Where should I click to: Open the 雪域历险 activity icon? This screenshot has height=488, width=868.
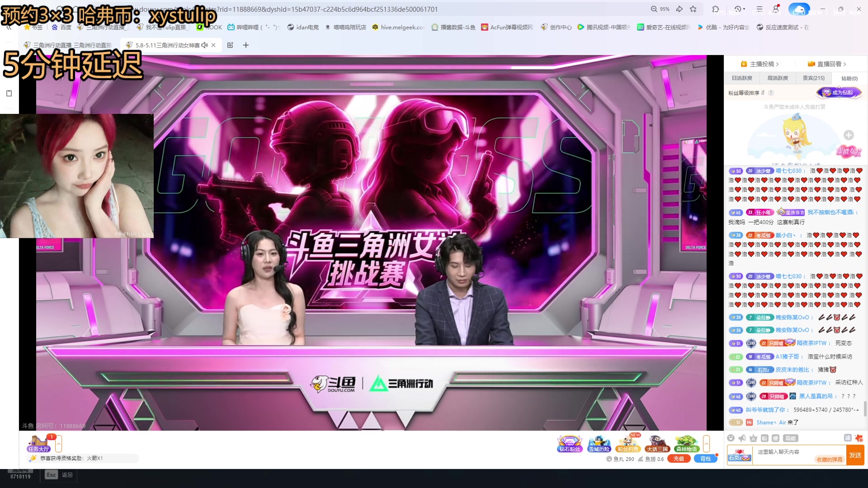point(599,444)
